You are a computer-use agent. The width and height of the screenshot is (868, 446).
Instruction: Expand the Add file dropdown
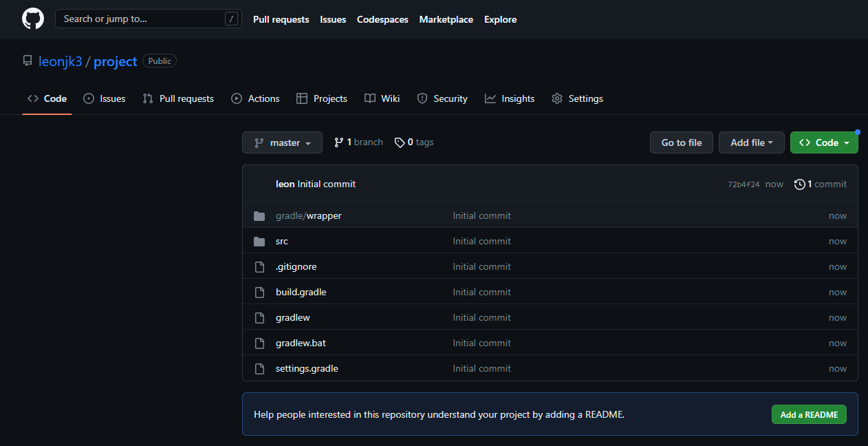point(752,142)
